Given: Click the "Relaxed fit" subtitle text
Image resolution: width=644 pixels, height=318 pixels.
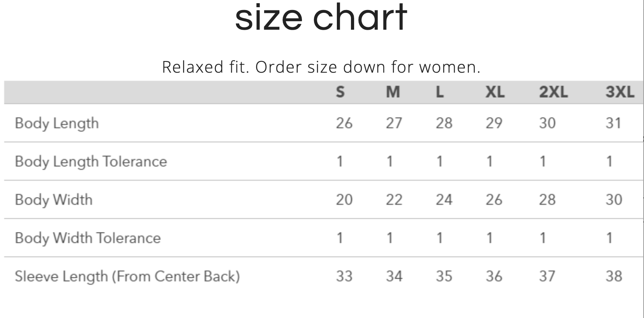Looking at the screenshot, I should click(321, 67).
